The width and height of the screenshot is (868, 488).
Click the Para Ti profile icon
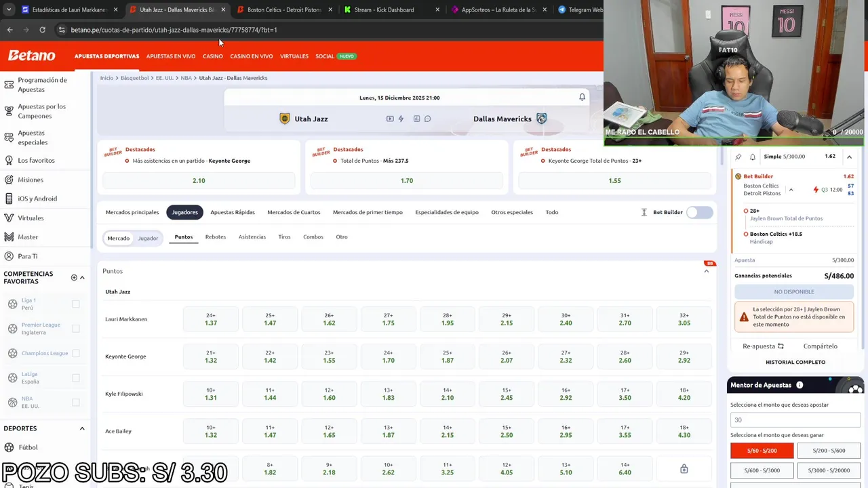click(9, 256)
